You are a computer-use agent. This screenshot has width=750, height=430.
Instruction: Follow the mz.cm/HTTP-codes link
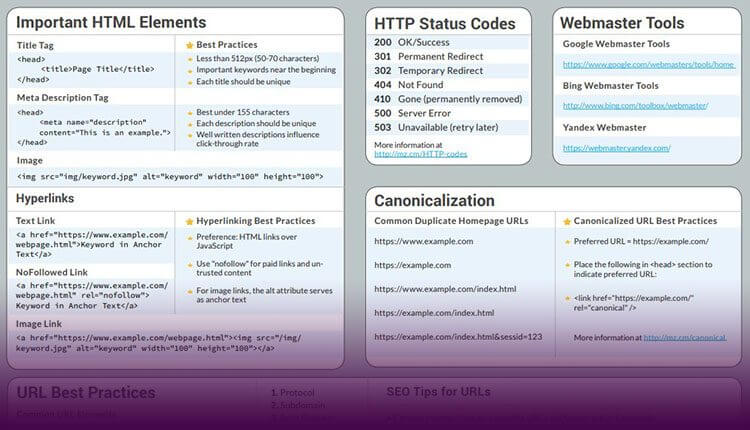pyautogui.click(x=420, y=154)
